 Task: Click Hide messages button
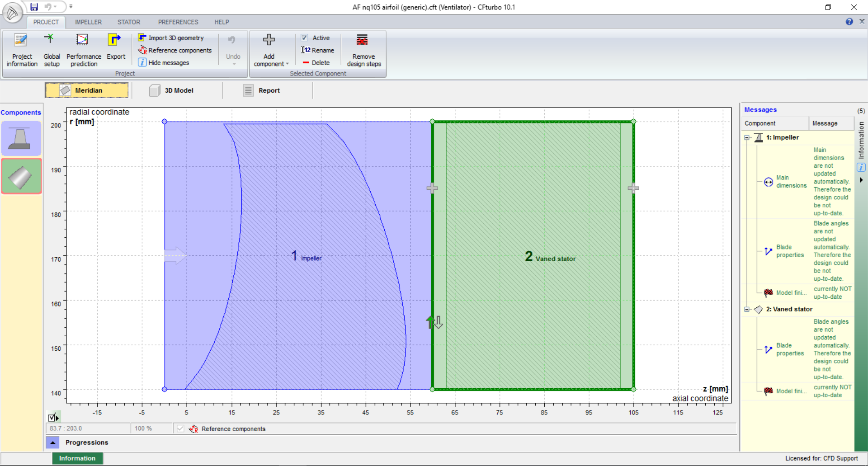168,63
